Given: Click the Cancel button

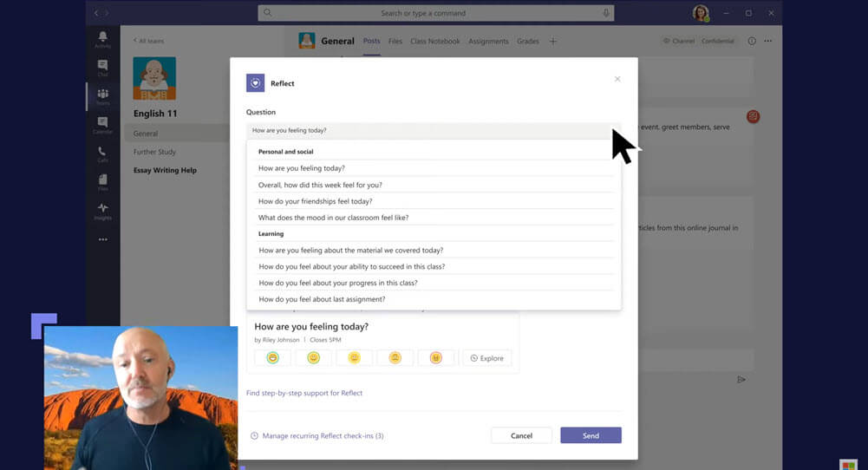Looking at the screenshot, I should click(x=521, y=435).
